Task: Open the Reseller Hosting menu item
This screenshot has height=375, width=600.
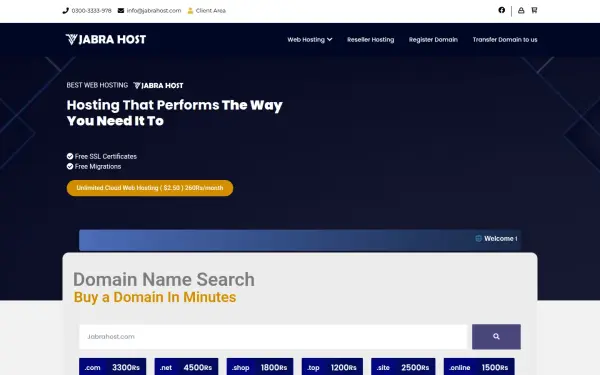Action: 370,39
